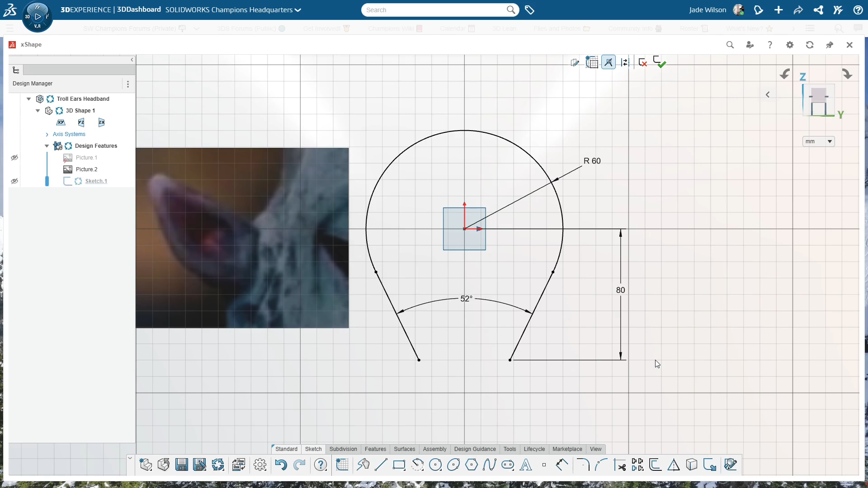868x488 pixels.
Task: Toggle visibility of Picture.1
Action: (x=14, y=158)
